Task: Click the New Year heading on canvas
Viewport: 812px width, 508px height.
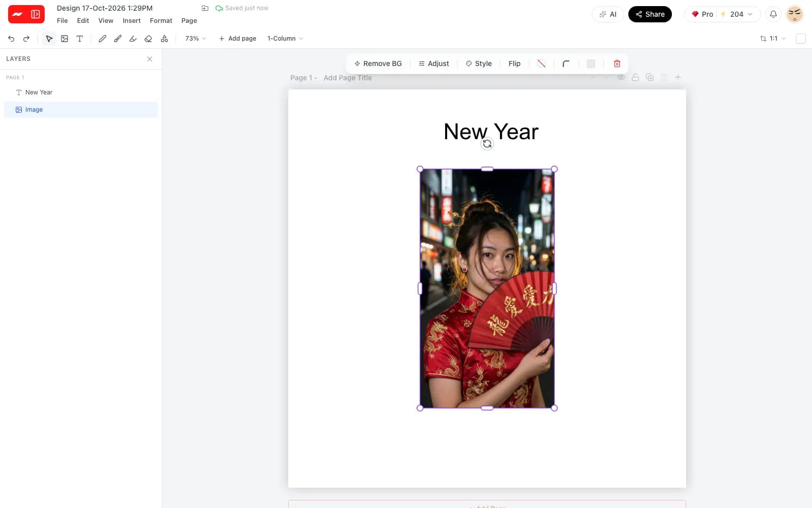Action: pos(491,132)
